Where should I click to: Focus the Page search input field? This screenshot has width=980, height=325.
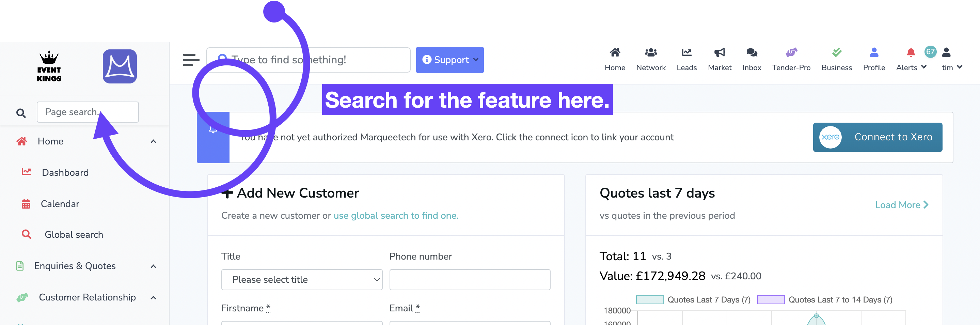click(88, 112)
